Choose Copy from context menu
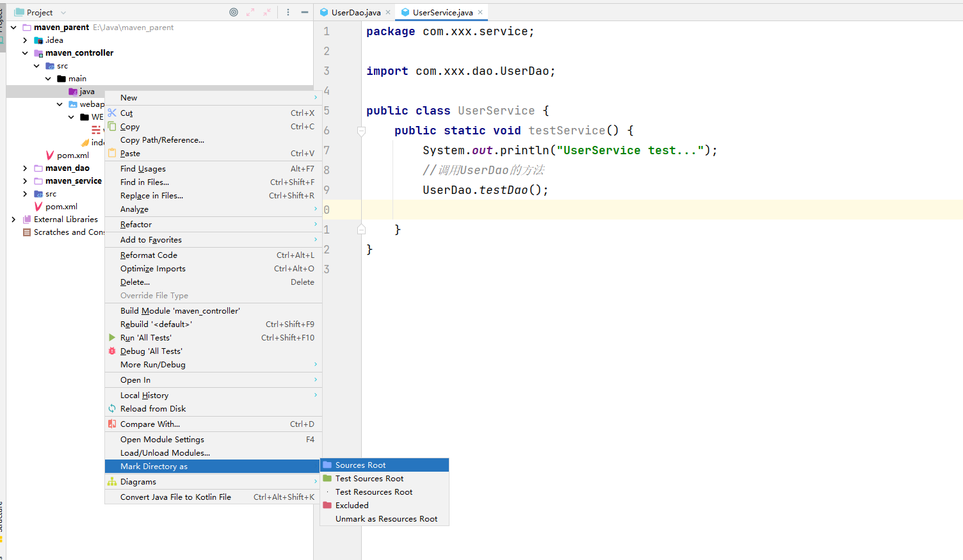The height and width of the screenshot is (560, 963). pos(213,127)
